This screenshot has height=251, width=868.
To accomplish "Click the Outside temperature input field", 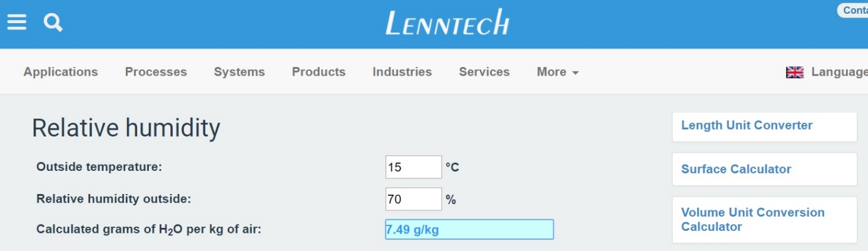I will point(414,167).
